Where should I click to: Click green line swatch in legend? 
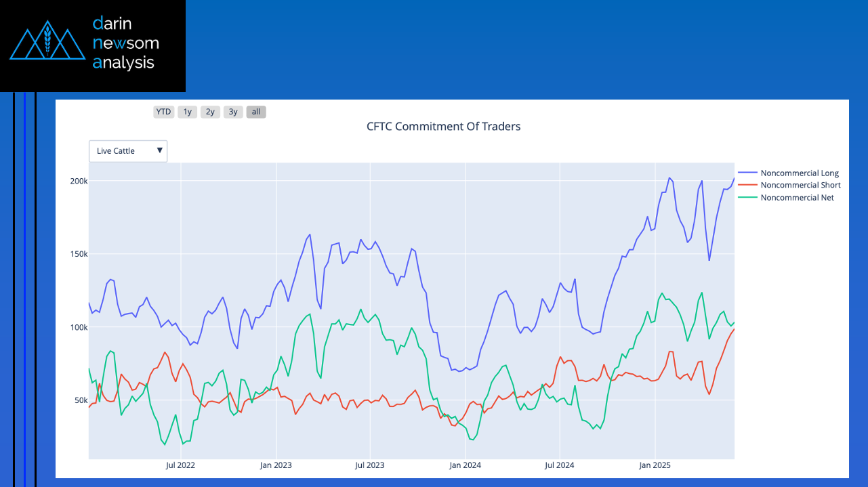pos(747,197)
